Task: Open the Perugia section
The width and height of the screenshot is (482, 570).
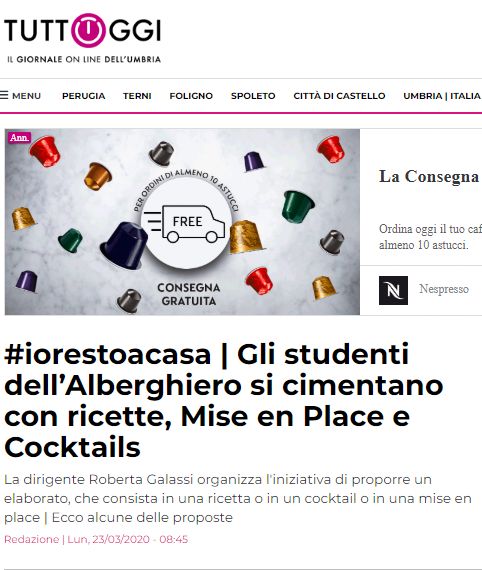Action: pyautogui.click(x=84, y=96)
